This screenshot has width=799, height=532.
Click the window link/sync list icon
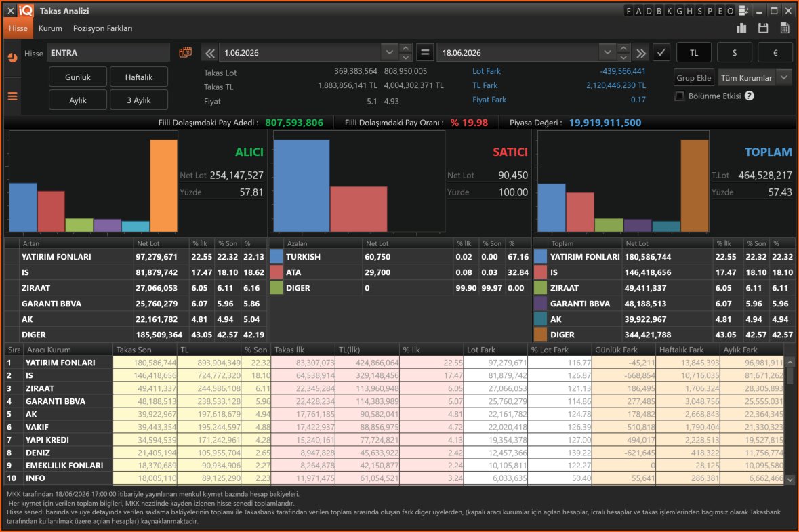tap(743, 11)
